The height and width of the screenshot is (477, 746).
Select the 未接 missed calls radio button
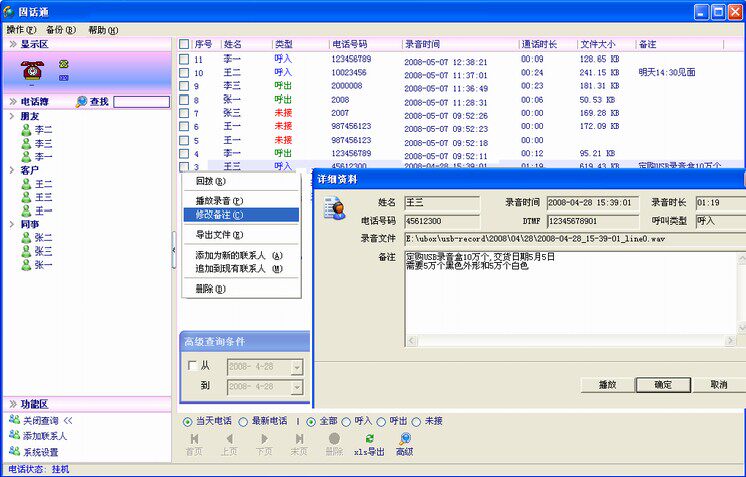click(x=417, y=421)
